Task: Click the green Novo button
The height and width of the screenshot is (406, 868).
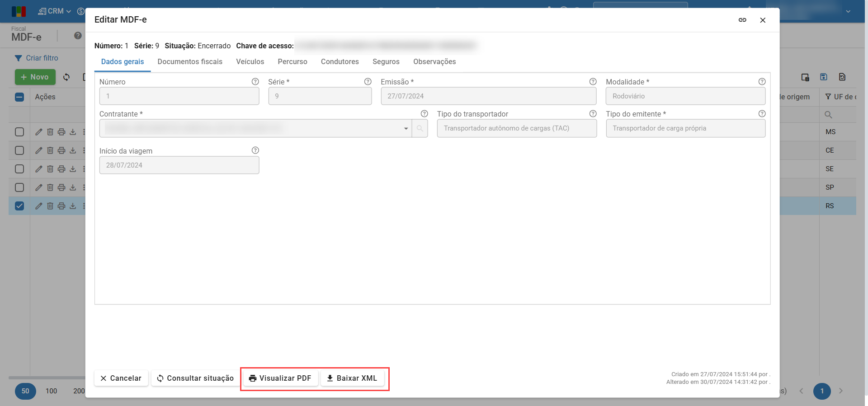Action: click(x=35, y=77)
